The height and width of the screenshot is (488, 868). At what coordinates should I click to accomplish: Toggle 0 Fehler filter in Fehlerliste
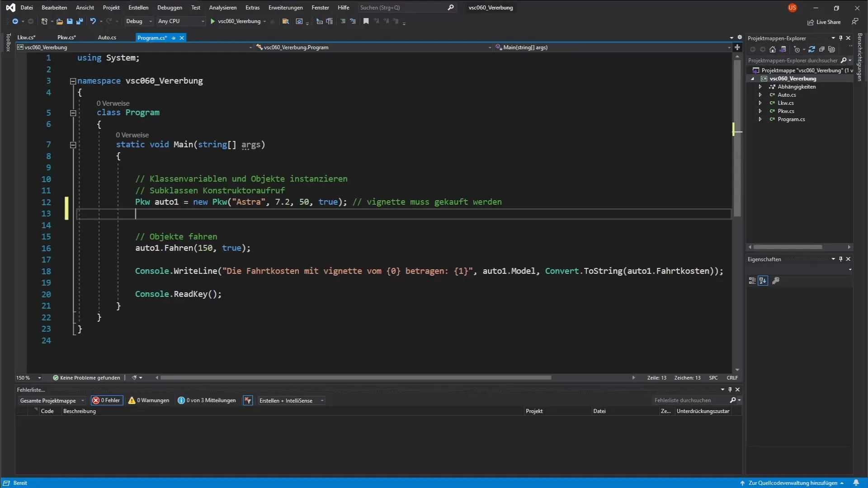tap(107, 400)
